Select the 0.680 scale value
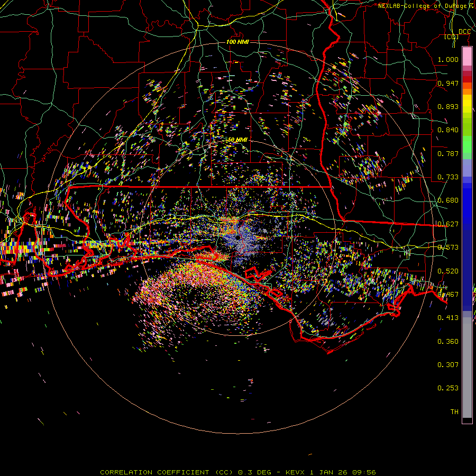Screen dimensions: 476x476 click(x=448, y=200)
